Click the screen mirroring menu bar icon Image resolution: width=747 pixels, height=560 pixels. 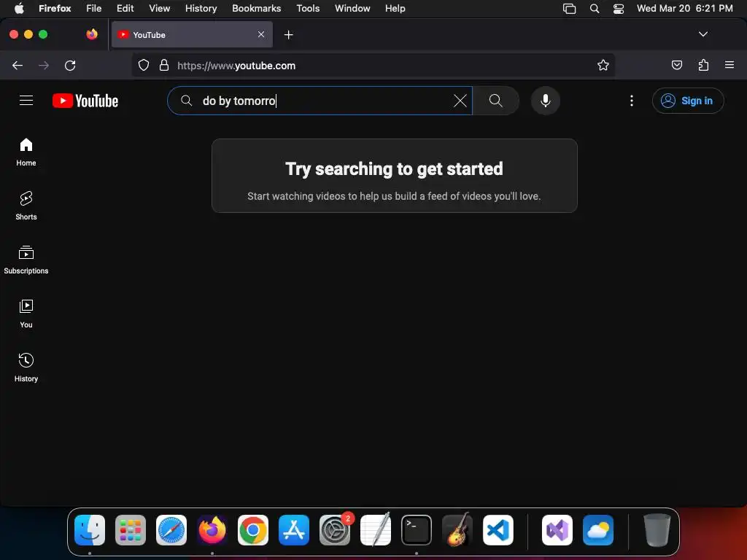click(x=569, y=8)
